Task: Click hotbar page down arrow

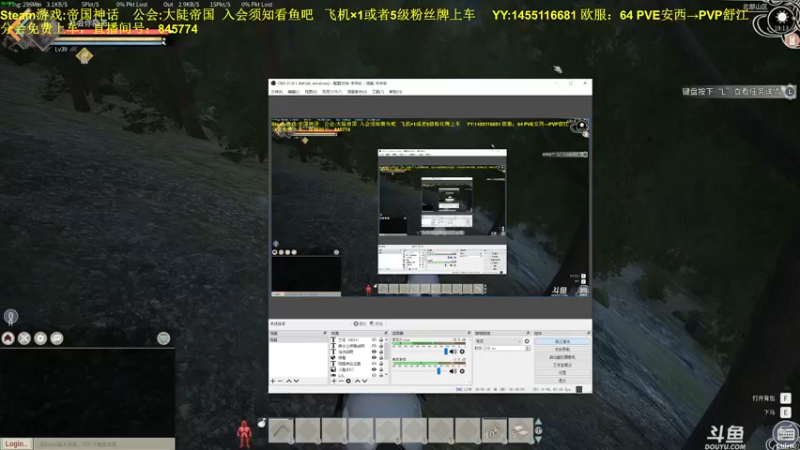Action: point(538,439)
